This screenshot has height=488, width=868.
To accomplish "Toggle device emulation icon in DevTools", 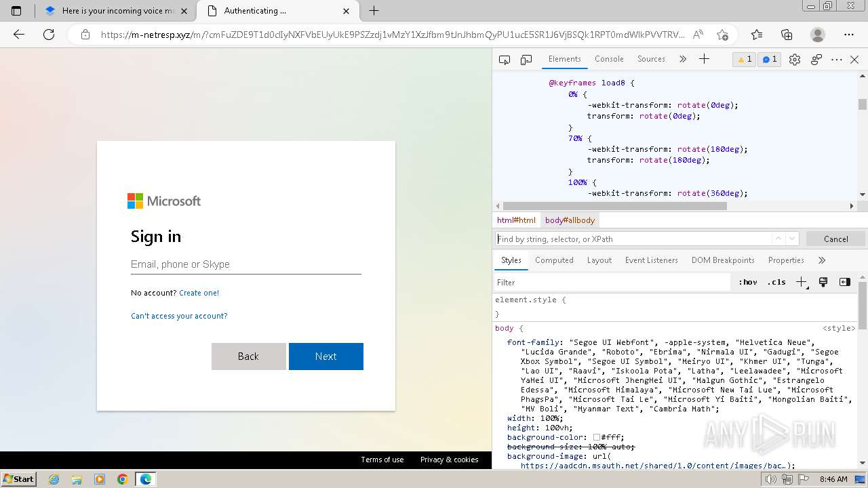I will point(526,60).
